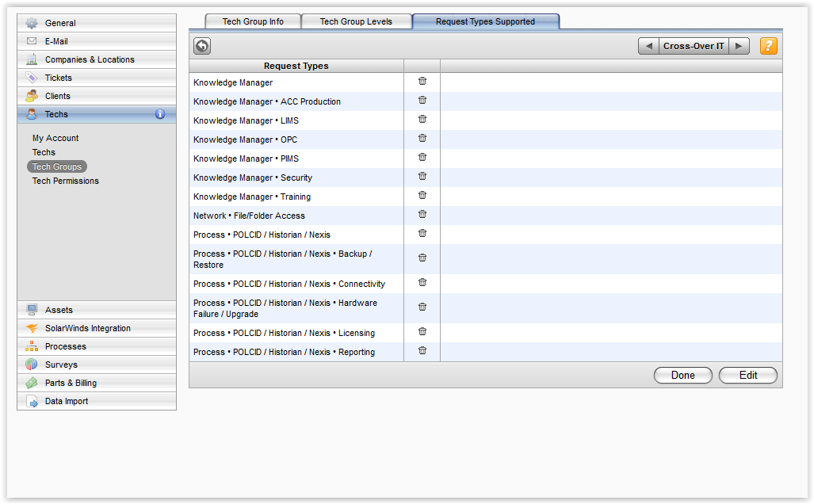Remove Knowledge Manager • PIMS request type
This screenshot has height=504, width=814.
click(x=422, y=157)
